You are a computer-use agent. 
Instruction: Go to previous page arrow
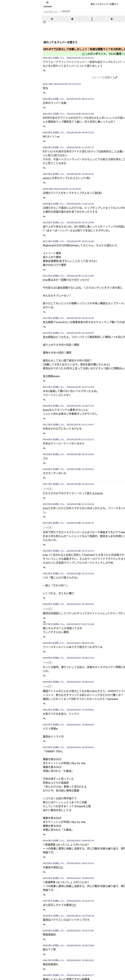point(72,19)
